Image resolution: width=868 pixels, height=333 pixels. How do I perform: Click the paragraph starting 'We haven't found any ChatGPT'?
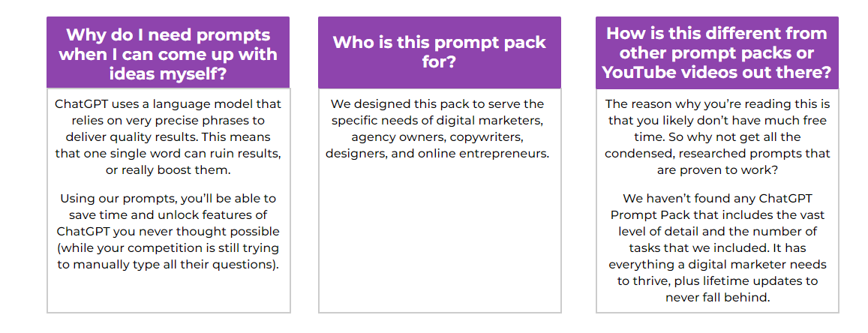coord(717,247)
